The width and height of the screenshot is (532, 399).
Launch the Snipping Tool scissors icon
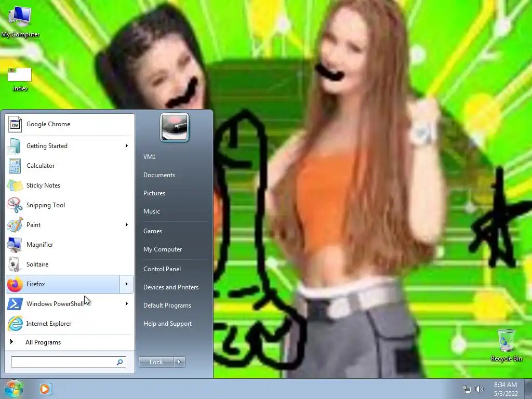click(15, 205)
